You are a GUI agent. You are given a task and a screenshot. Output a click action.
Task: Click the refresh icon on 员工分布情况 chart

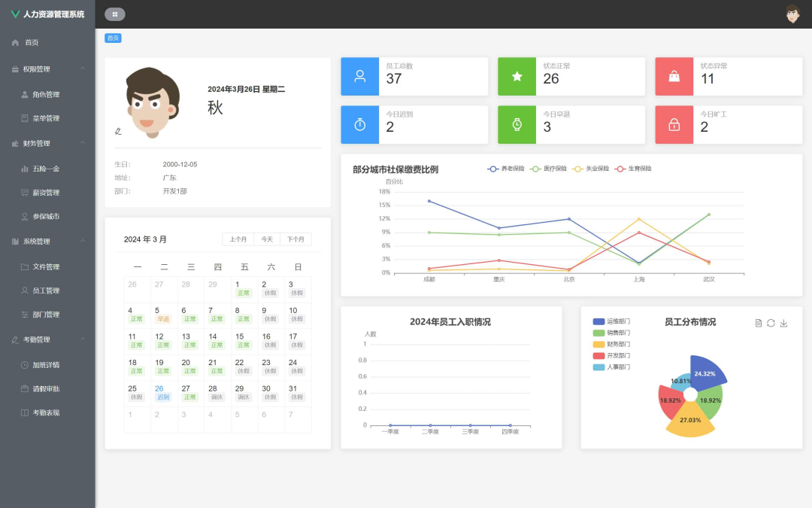pyautogui.click(x=771, y=323)
